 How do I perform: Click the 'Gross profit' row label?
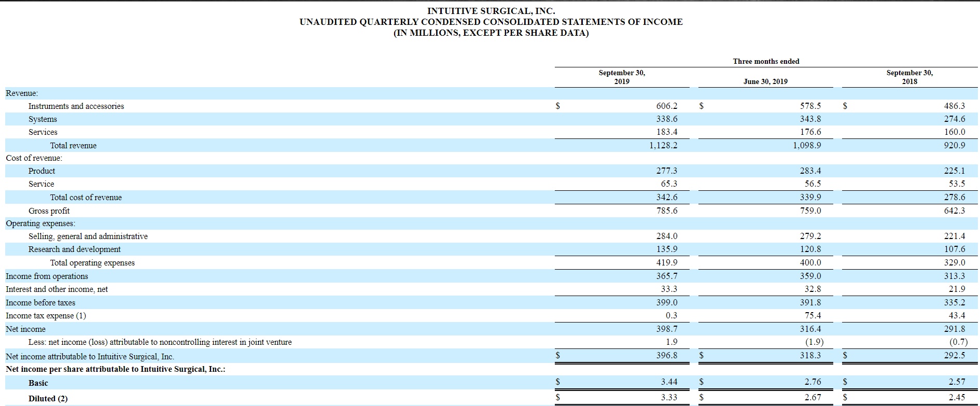coord(49,211)
